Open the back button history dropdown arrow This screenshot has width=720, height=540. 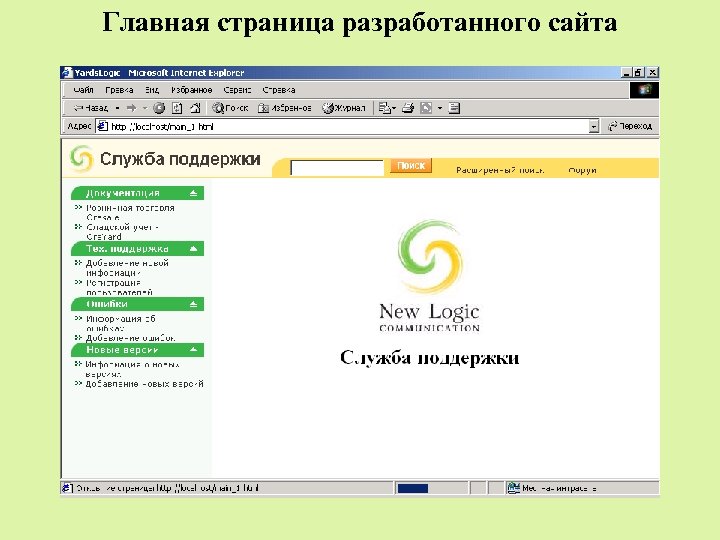118,108
